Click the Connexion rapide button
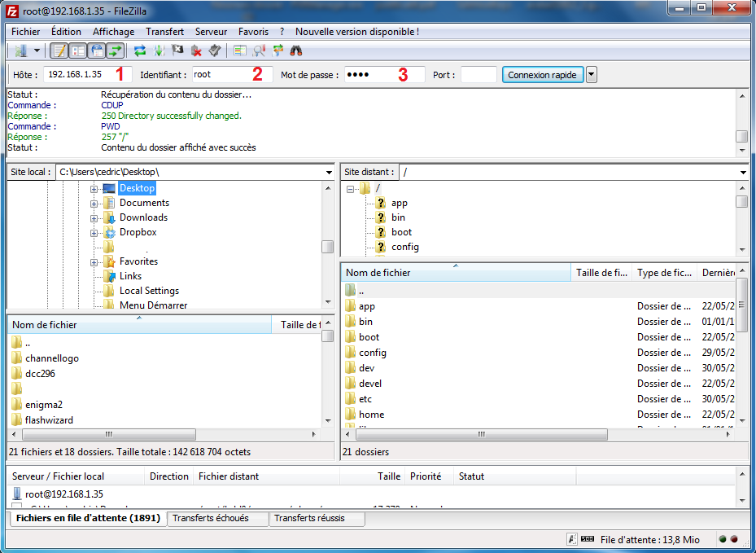Screen dimensions: 756x553 click(x=542, y=75)
